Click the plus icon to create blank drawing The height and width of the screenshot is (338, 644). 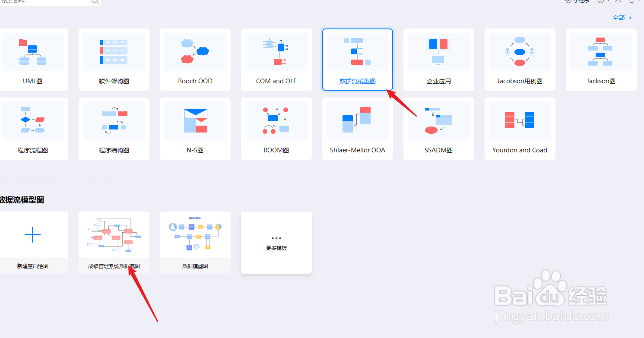click(x=33, y=234)
